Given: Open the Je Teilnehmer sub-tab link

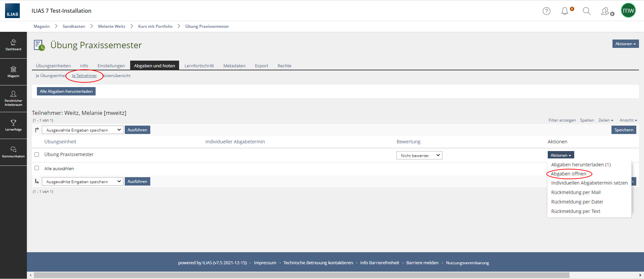Looking at the screenshot, I should click(84, 76).
